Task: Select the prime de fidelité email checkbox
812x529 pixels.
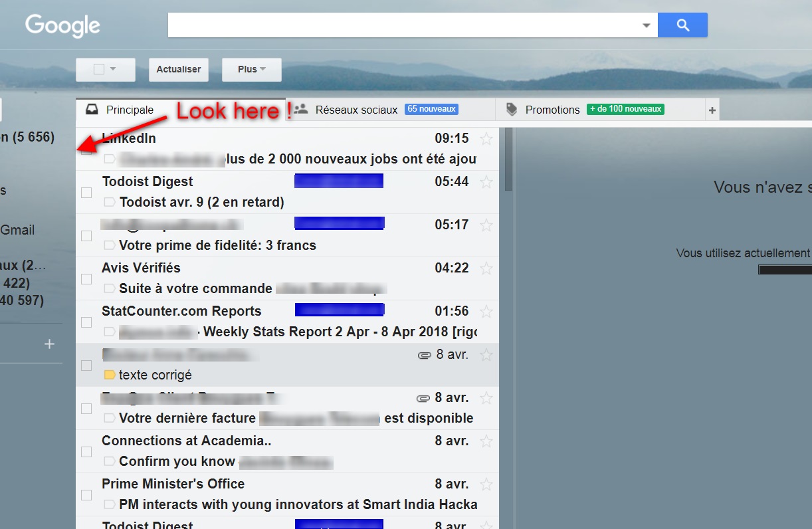Action: point(86,236)
